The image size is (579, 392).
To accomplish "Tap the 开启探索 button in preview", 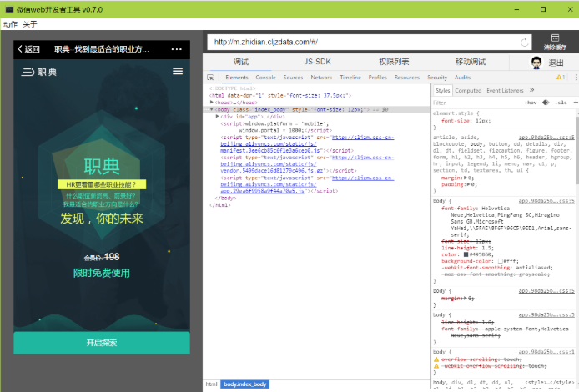I will point(102,343).
